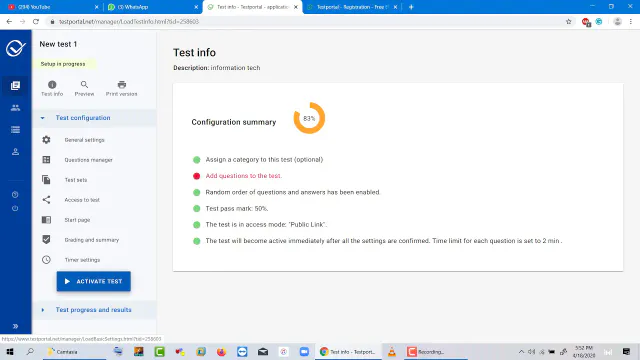The image size is (640, 360).
Task: Click the Setup in progress status badge
Action: pyautogui.click(x=63, y=64)
